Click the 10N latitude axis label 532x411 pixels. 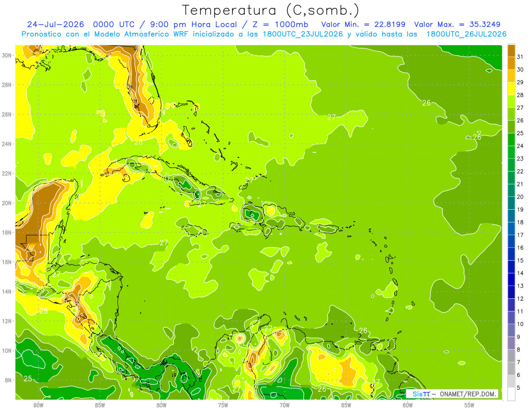[7, 350]
